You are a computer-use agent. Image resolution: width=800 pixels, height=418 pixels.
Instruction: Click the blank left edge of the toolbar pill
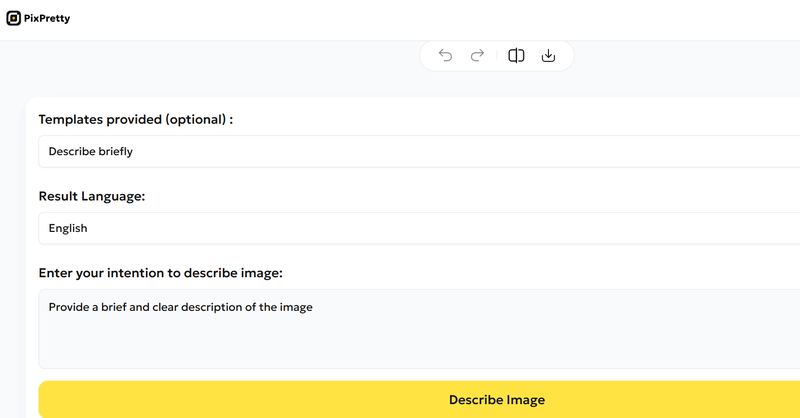click(427, 56)
